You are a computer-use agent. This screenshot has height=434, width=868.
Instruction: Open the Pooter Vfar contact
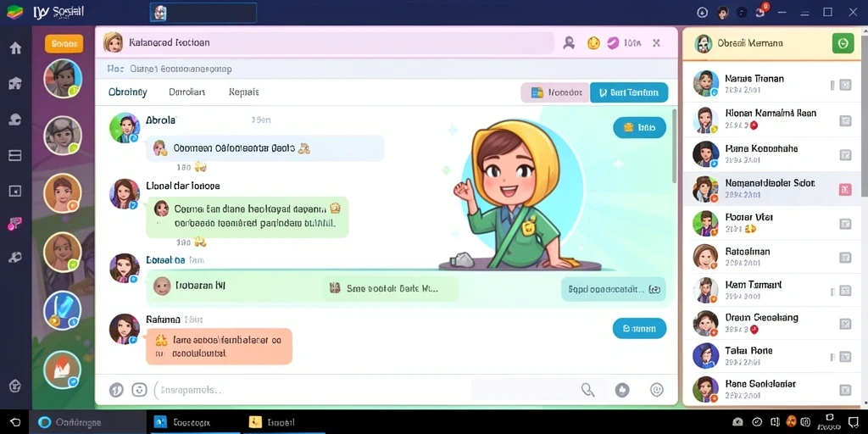pos(771,223)
